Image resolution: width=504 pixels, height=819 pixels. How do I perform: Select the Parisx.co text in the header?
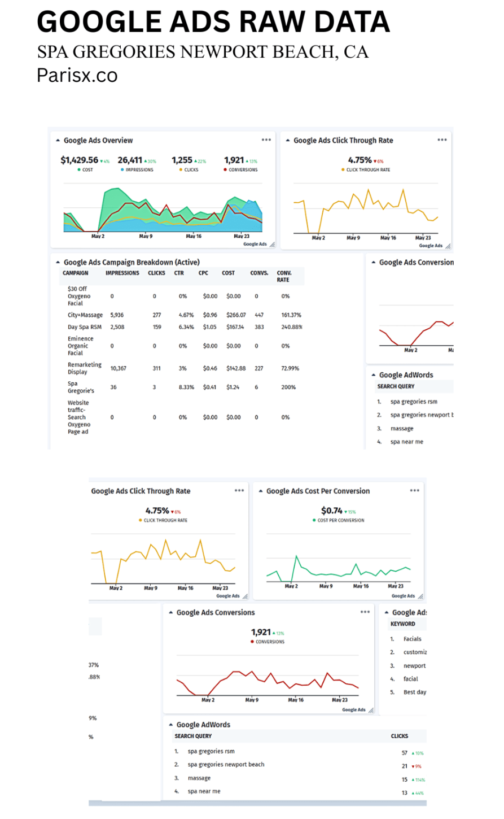tap(77, 75)
